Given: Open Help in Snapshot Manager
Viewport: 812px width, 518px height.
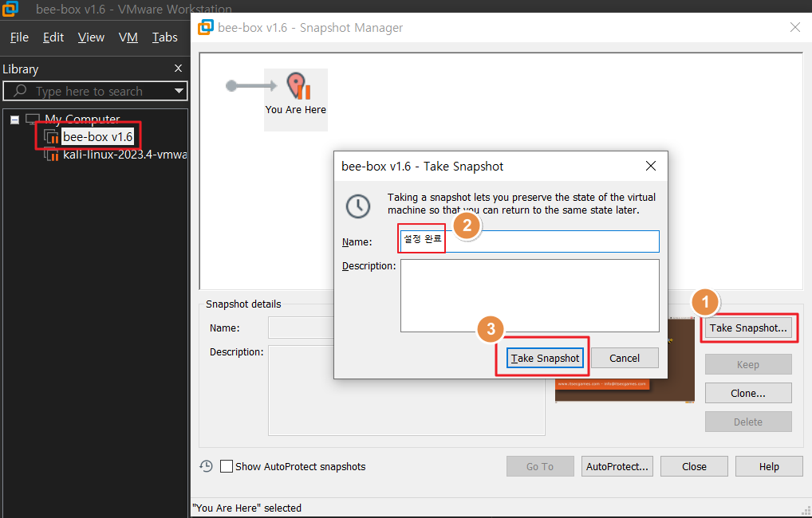Looking at the screenshot, I should [x=769, y=466].
